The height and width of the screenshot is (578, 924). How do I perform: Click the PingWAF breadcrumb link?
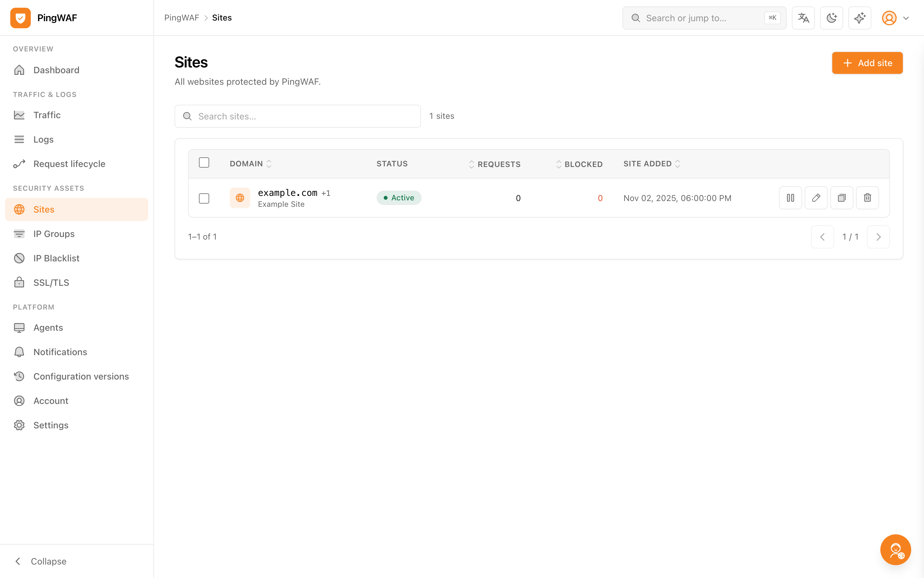(x=182, y=18)
